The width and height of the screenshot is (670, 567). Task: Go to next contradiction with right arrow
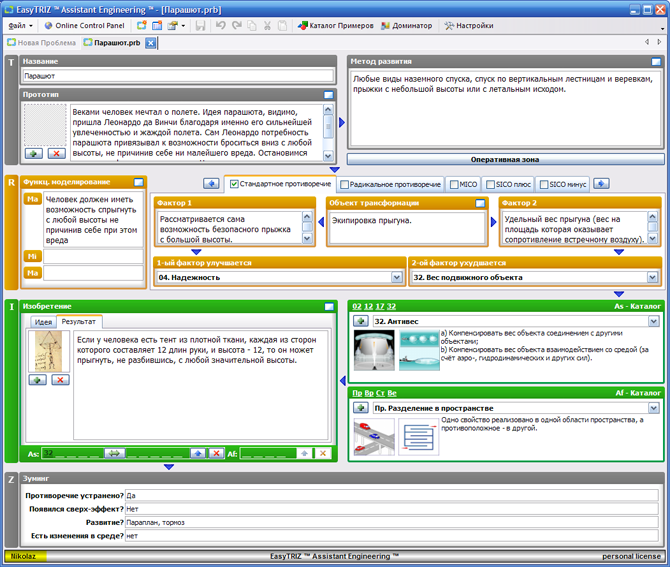click(601, 184)
